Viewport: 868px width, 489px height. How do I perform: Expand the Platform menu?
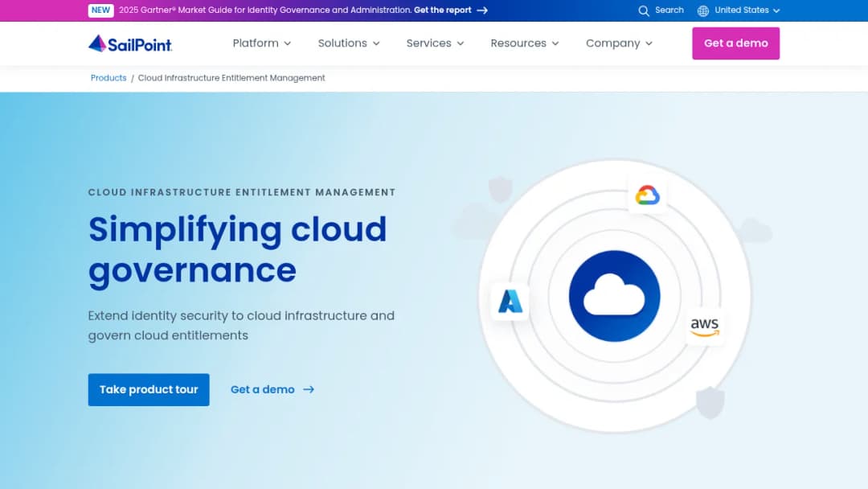[x=262, y=43]
